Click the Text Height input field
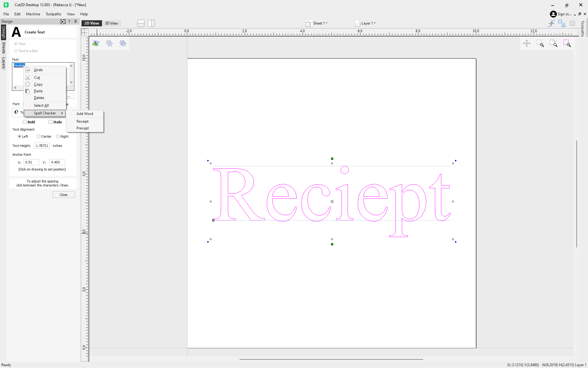 pos(42,146)
